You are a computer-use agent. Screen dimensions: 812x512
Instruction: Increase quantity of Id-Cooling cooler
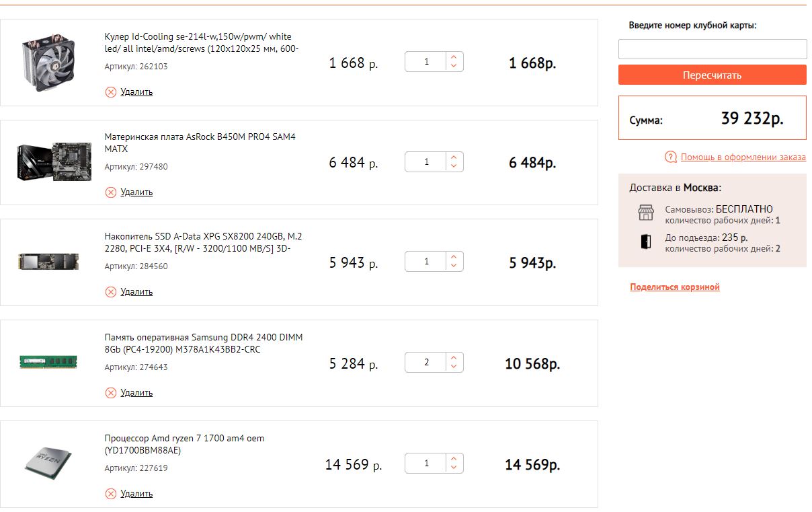coord(454,58)
